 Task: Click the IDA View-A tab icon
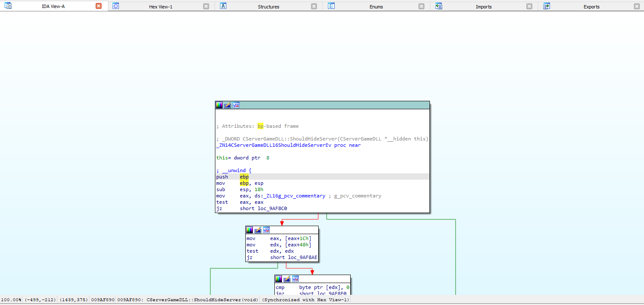click(8, 6)
